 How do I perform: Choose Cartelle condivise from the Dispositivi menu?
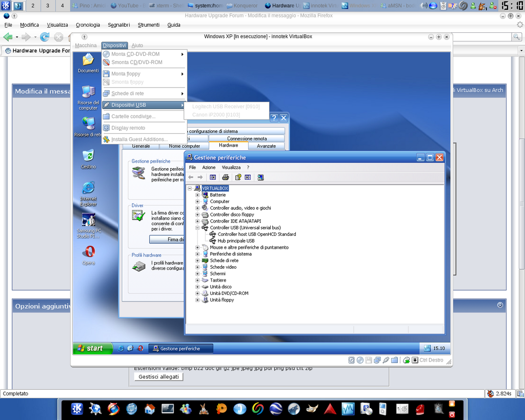point(133,116)
